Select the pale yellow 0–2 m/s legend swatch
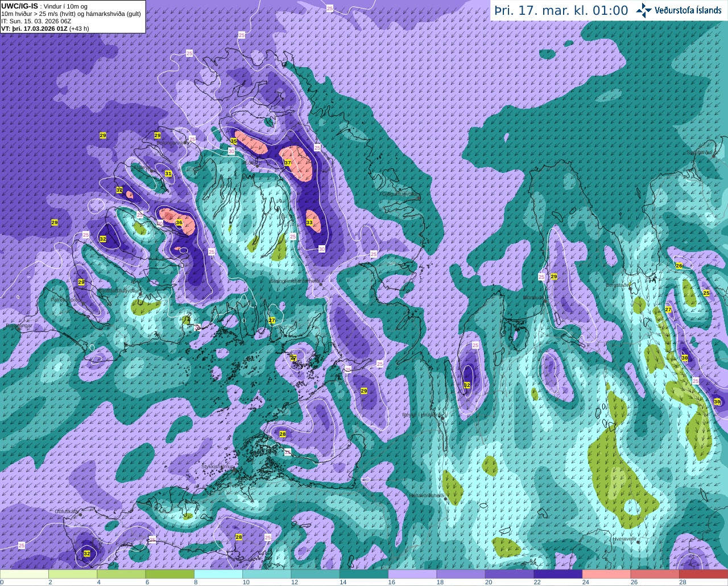Viewport: 728px width, 586px height. pos(24,574)
